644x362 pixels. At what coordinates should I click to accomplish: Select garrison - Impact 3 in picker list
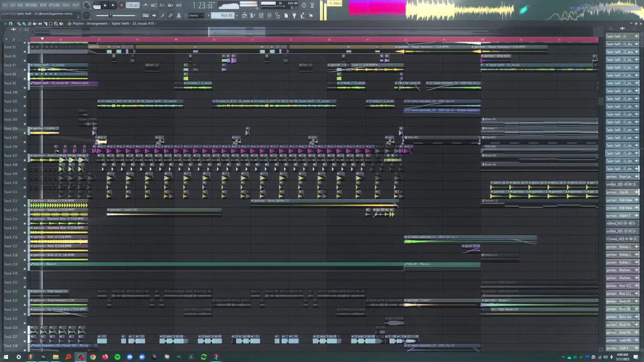pos(622,215)
